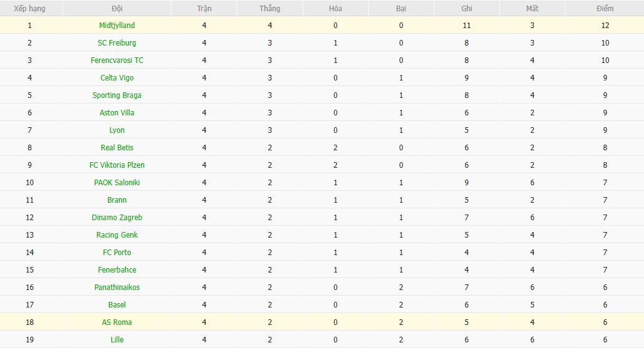Screen dimensions: 644x348
Task: Open FC Viktoria Plzen team page
Action: pyautogui.click(x=117, y=165)
